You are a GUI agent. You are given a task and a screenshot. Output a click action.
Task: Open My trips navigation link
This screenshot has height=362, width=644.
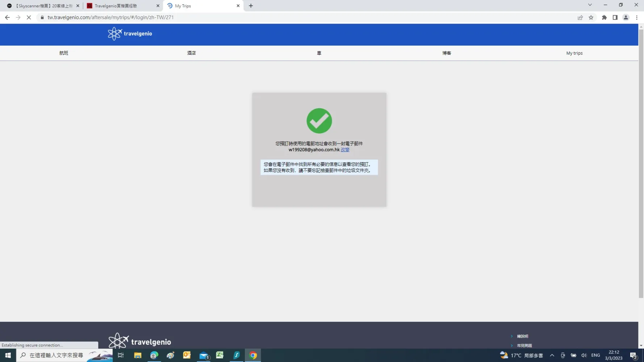574,53
